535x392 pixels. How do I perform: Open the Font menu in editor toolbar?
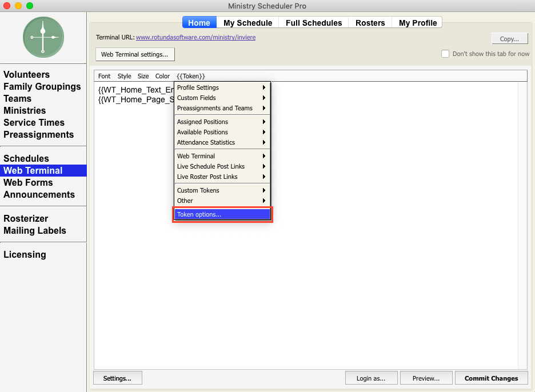pyautogui.click(x=104, y=76)
